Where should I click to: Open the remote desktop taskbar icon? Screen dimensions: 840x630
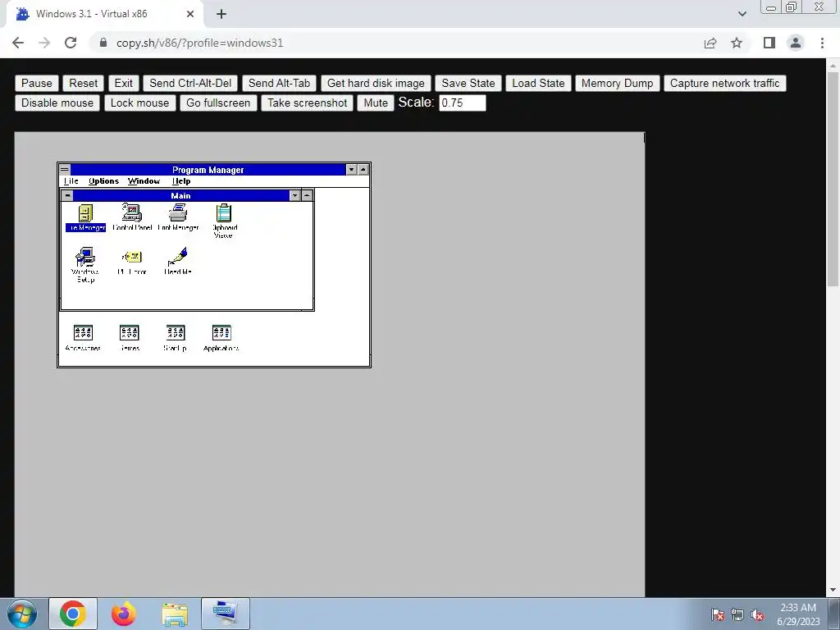[x=225, y=614]
